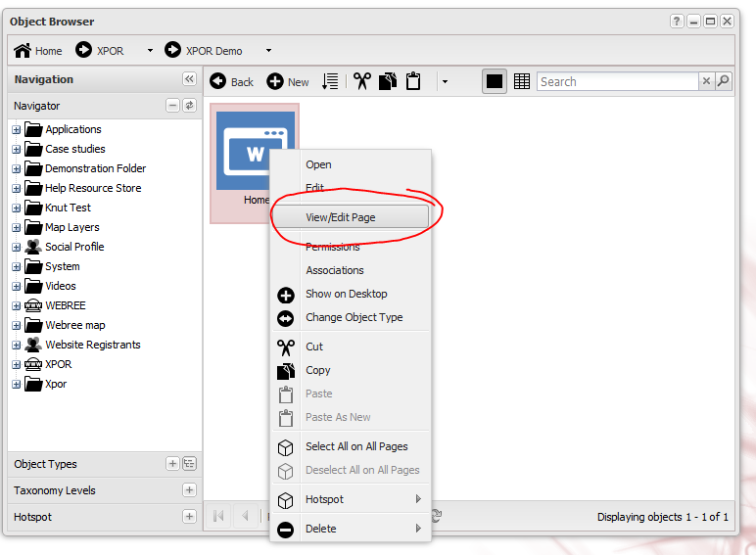Expand the Taxonomy Levels section

click(189, 490)
